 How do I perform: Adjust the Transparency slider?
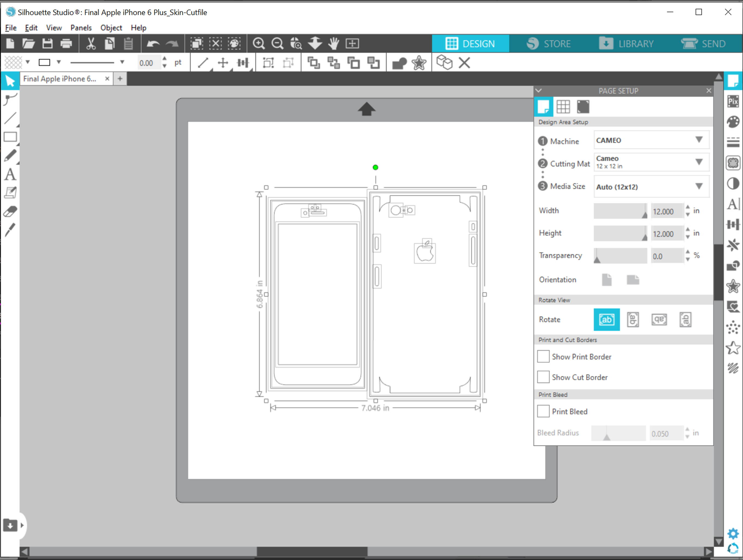coord(620,256)
